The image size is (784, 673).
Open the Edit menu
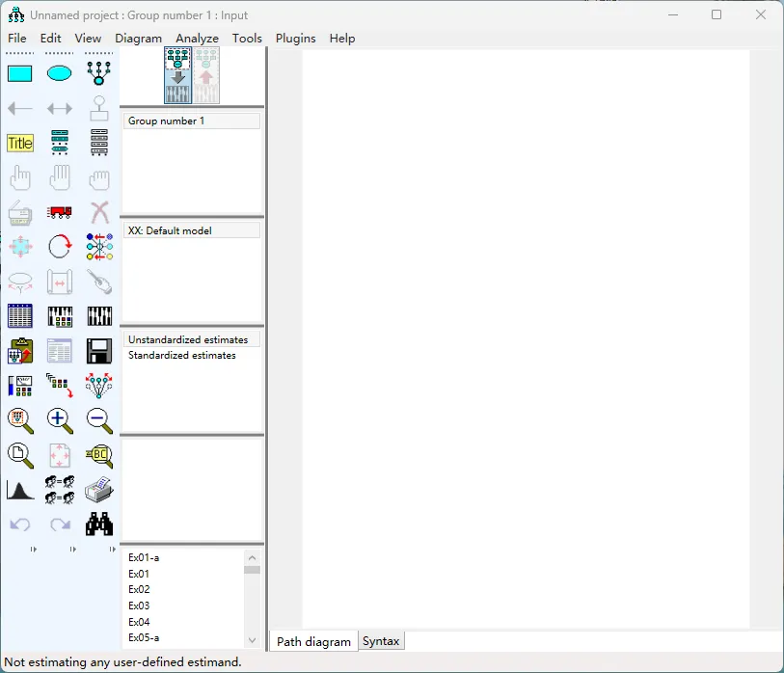pyautogui.click(x=50, y=39)
